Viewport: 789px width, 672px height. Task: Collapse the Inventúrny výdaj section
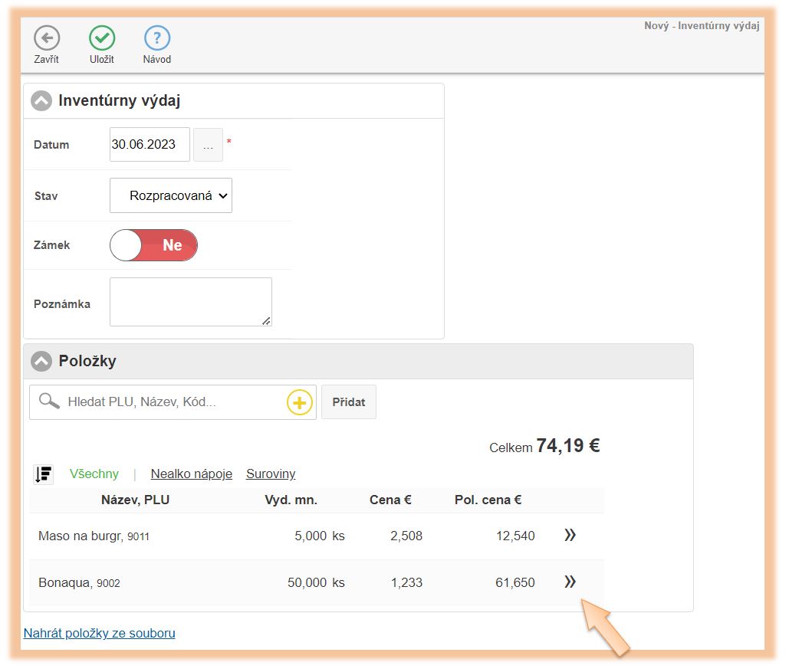41,101
